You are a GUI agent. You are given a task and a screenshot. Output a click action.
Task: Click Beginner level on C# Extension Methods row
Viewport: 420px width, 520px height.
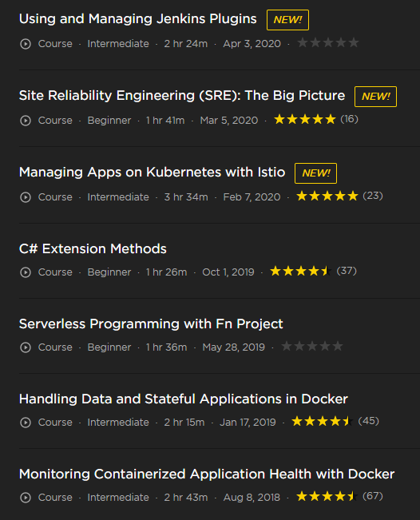[109, 272]
